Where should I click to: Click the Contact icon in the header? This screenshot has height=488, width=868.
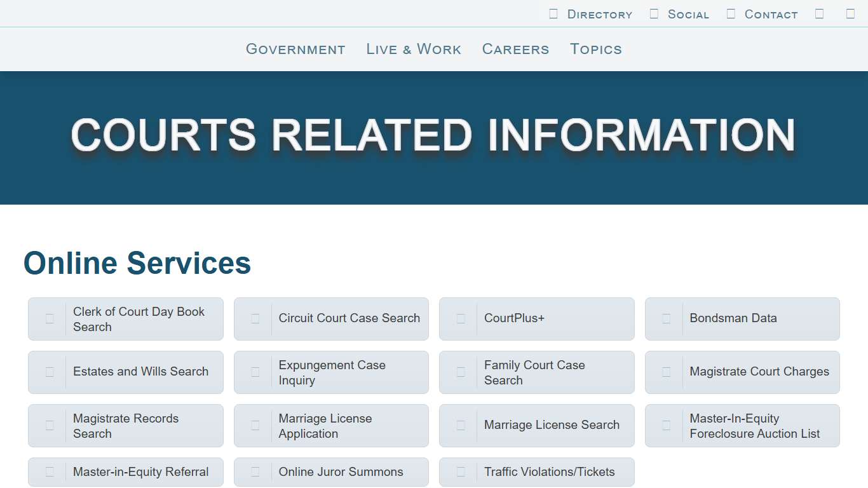click(x=731, y=13)
